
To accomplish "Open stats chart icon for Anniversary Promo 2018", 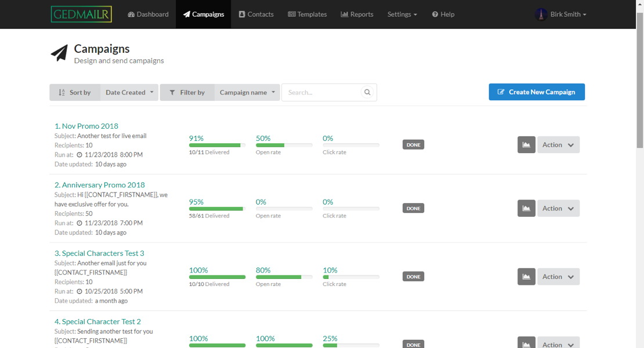I will click(526, 208).
